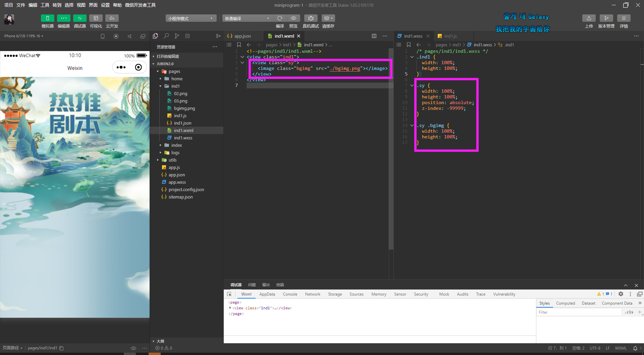Open the AppData tab
Screen dimensions: 644x355
click(267, 294)
